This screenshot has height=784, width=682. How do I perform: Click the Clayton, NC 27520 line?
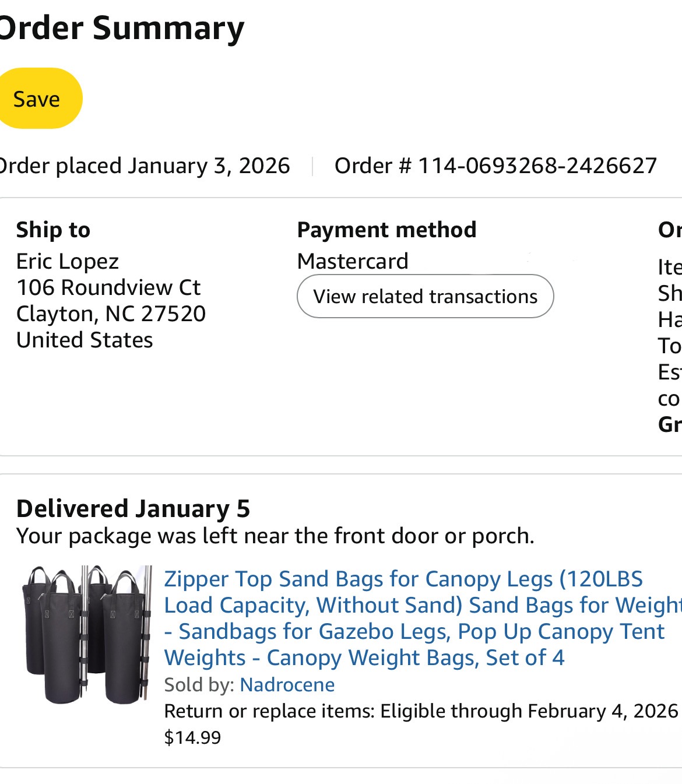[x=111, y=314]
